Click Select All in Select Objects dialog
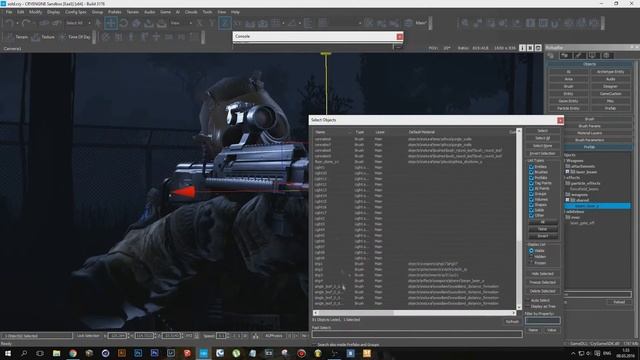The width and height of the screenshot is (640, 360). point(542,138)
